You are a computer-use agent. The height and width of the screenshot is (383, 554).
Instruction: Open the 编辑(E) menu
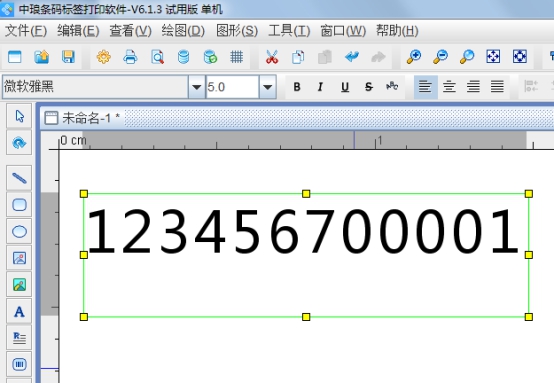click(78, 31)
